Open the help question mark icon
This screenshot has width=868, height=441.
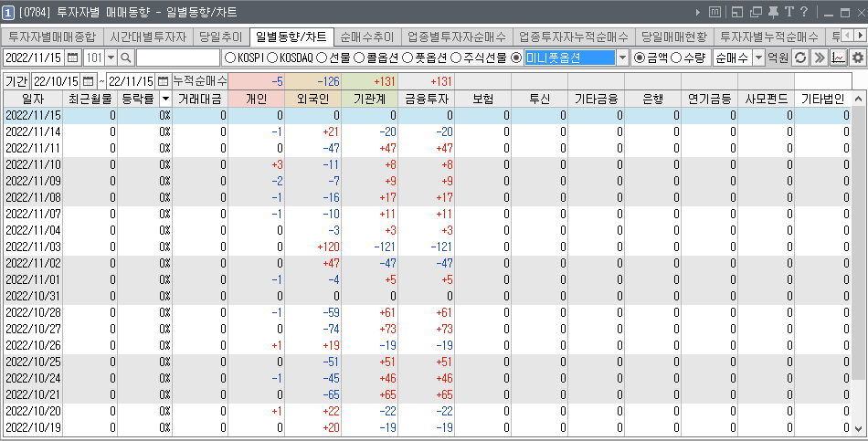coord(803,12)
